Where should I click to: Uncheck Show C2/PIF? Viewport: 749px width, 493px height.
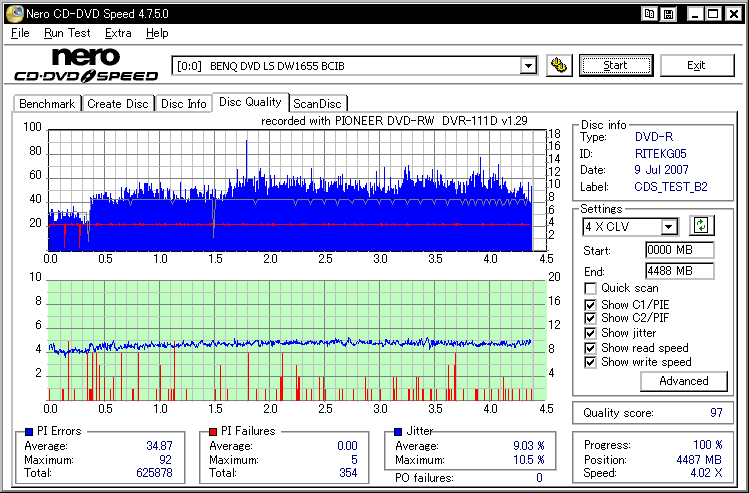(590, 318)
